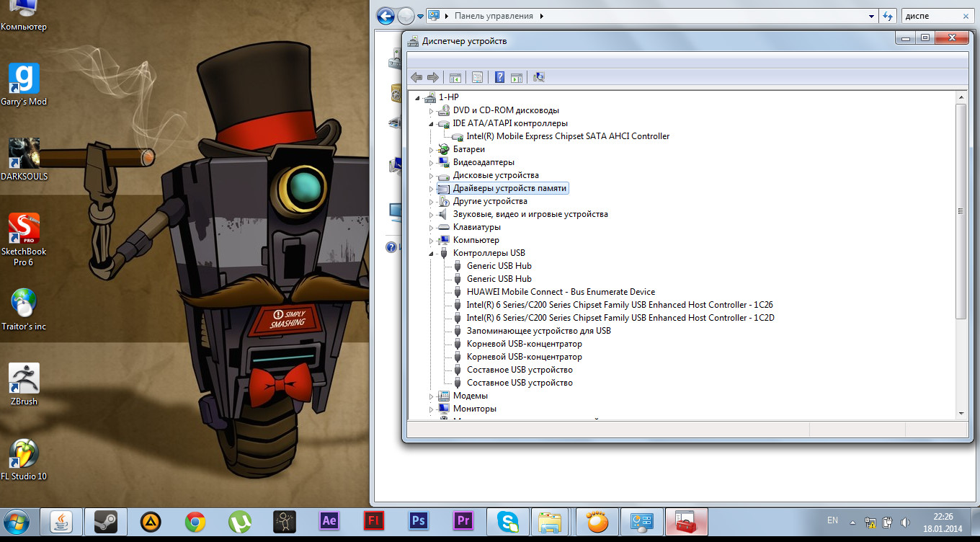Screen dimensions: 980x542
Task: Expand the Другие устройства node
Action: coord(432,201)
